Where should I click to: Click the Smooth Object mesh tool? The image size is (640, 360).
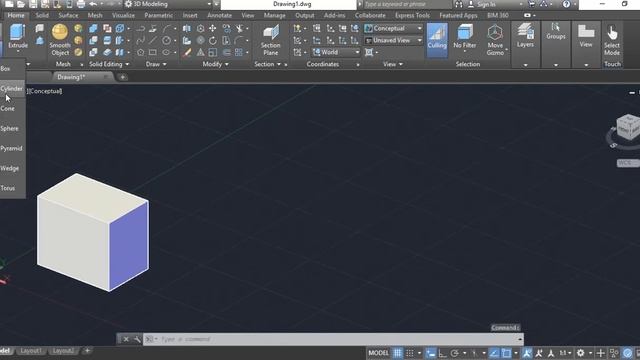pyautogui.click(x=60, y=40)
